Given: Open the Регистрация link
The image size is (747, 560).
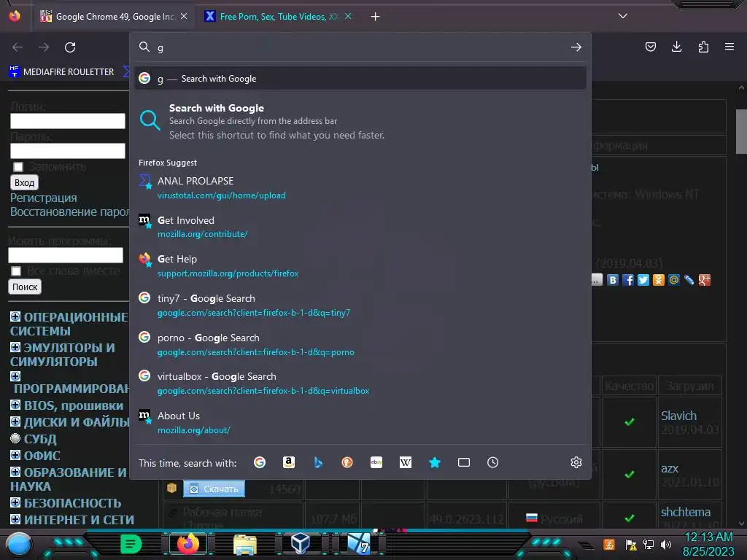Looking at the screenshot, I should [43, 198].
